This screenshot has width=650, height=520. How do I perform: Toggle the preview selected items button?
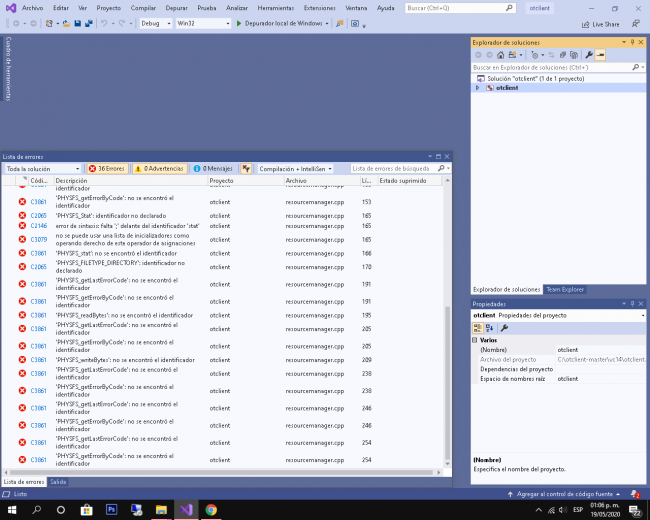point(600,55)
